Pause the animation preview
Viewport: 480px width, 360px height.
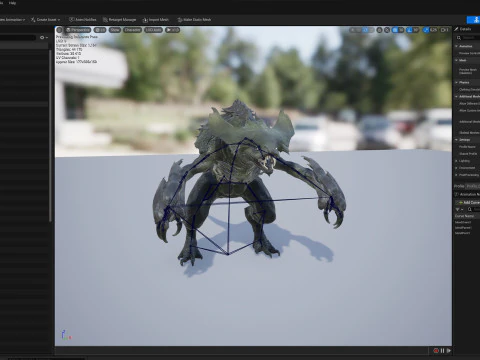(443, 351)
